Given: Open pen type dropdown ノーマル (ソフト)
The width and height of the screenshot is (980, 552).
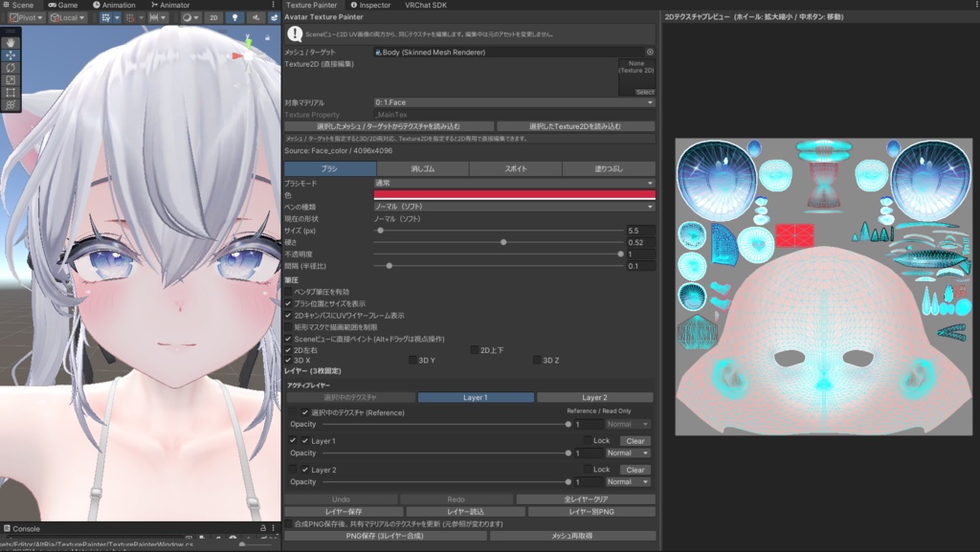Looking at the screenshot, I should (514, 207).
